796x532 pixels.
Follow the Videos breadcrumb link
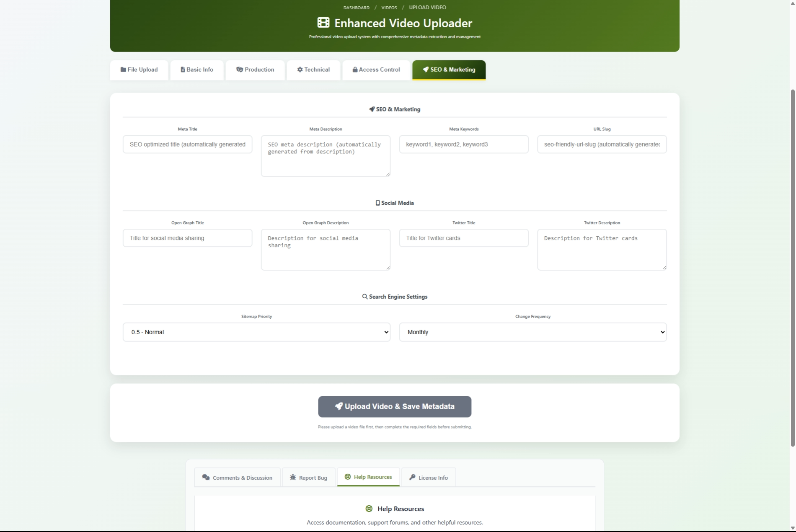tap(389, 8)
